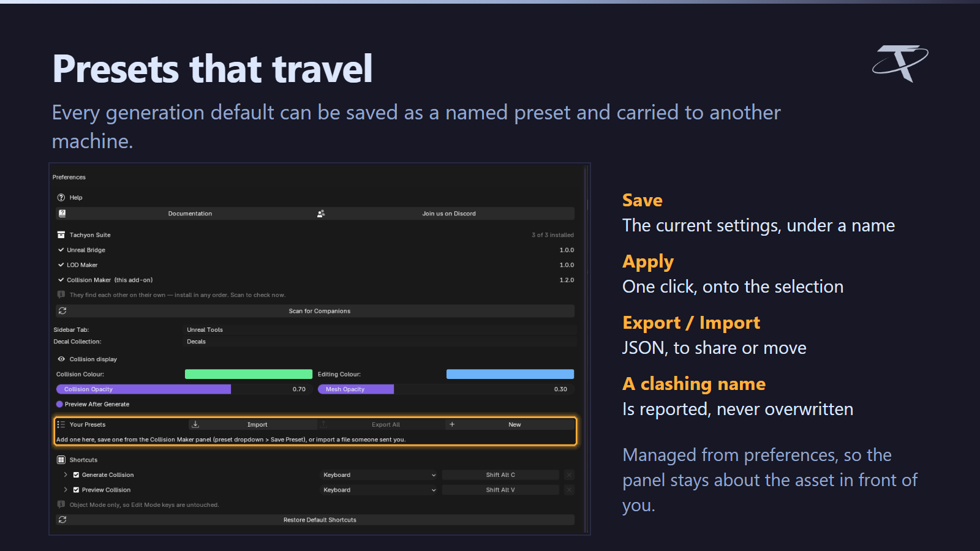The image size is (980, 551).
Task: Click the Documentation book icon
Action: click(x=62, y=214)
